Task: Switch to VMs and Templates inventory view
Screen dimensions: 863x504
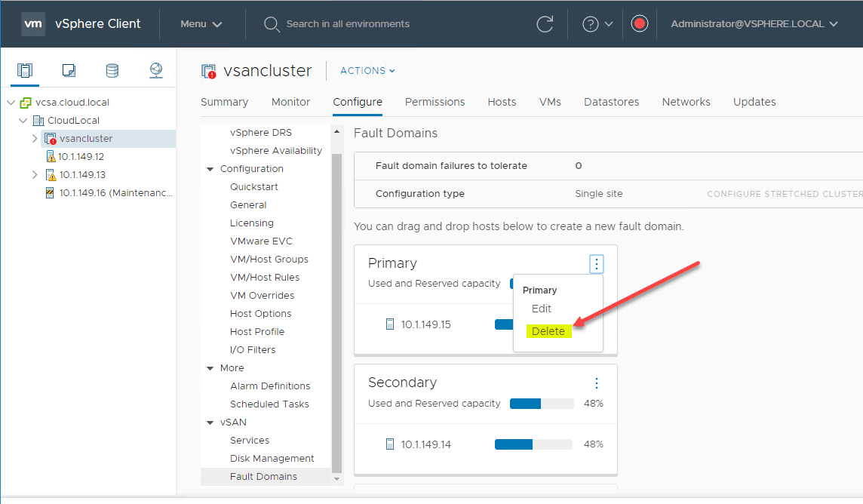Action: click(69, 71)
